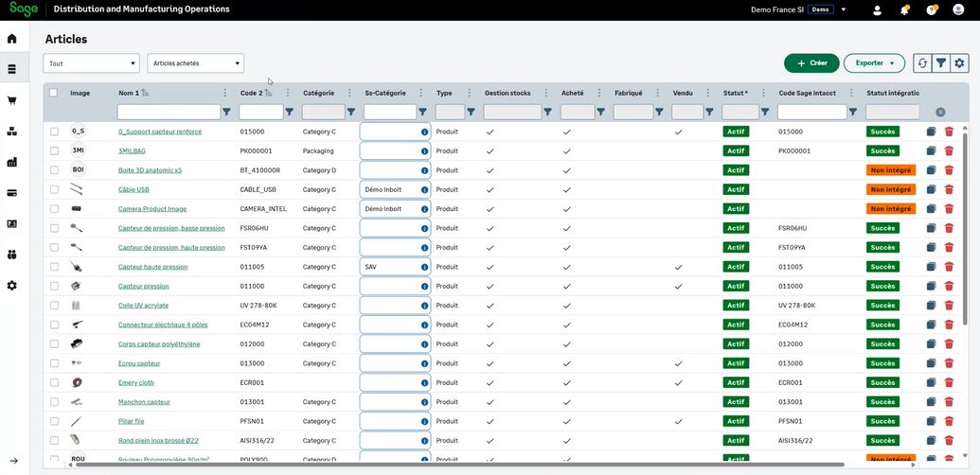The image size is (980, 475).
Task: Open the 'Tout' filter dropdown
Action: tap(92, 63)
